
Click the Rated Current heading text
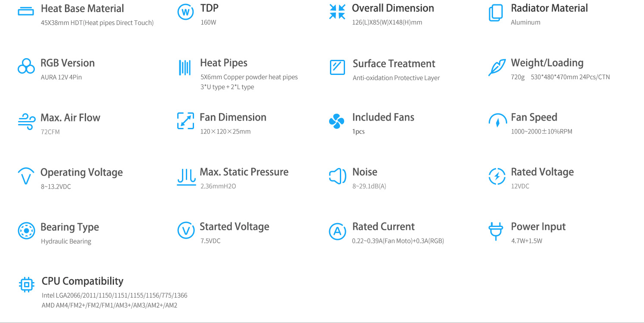tap(383, 227)
